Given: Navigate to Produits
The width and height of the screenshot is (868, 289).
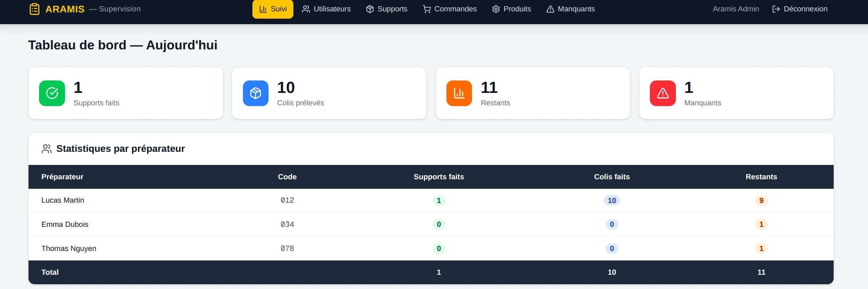Looking at the screenshot, I should pyautogui.click(x=511, y=9).
